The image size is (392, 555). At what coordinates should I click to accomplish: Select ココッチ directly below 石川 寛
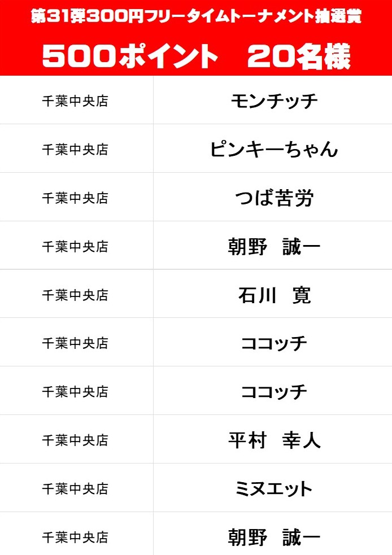(x=274, y=343)
